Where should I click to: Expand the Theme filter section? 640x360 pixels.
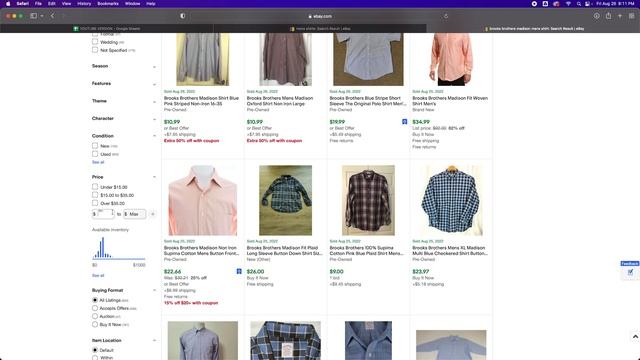(x=124, y=101)
